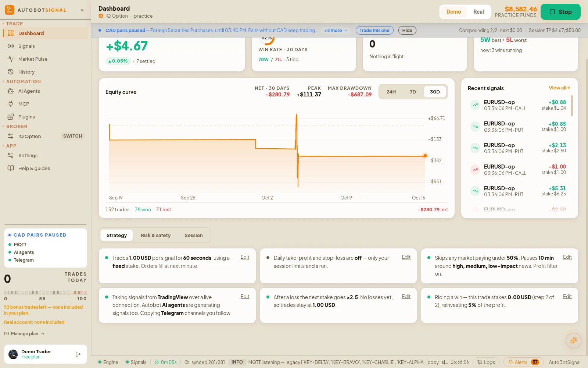The width and height of the screenshot is (588, 368).
Task: Open the AI Agents robot icon
Action: (x=11, y=91)
